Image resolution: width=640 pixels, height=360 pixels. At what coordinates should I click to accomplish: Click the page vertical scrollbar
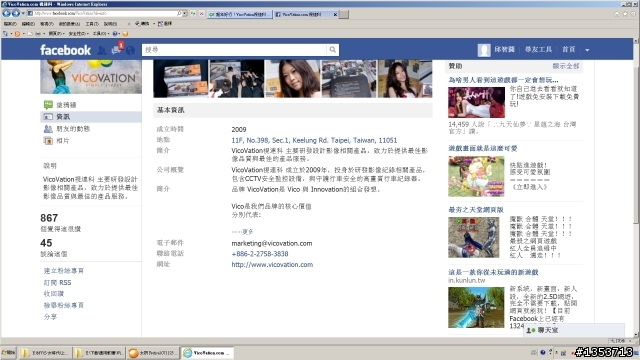coord(636,188)
